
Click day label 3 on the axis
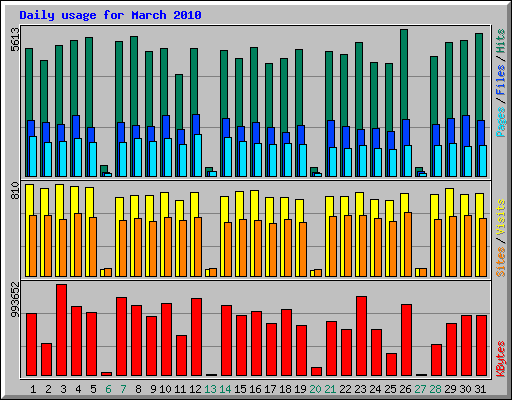(x=63, y=389)
